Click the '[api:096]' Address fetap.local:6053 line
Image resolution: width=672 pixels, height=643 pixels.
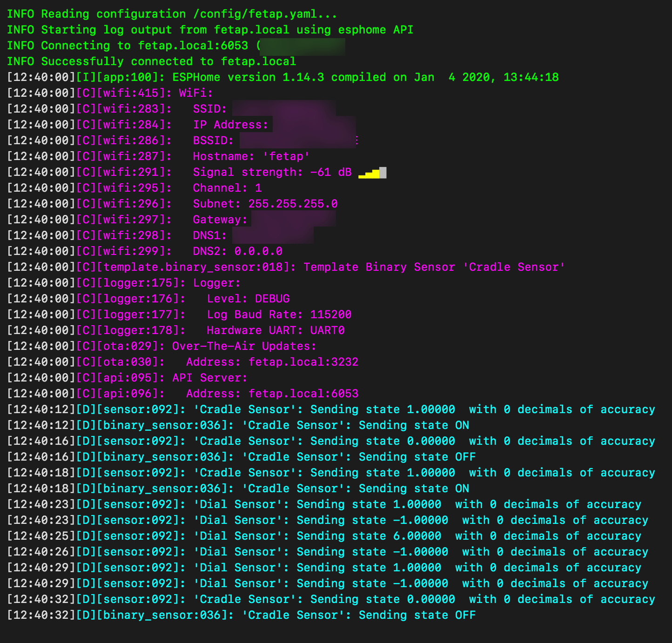(183, 394)
